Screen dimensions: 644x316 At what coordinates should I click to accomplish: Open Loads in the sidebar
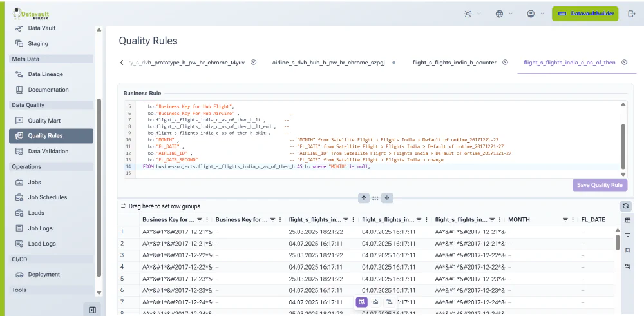click(x=51, y=213)
